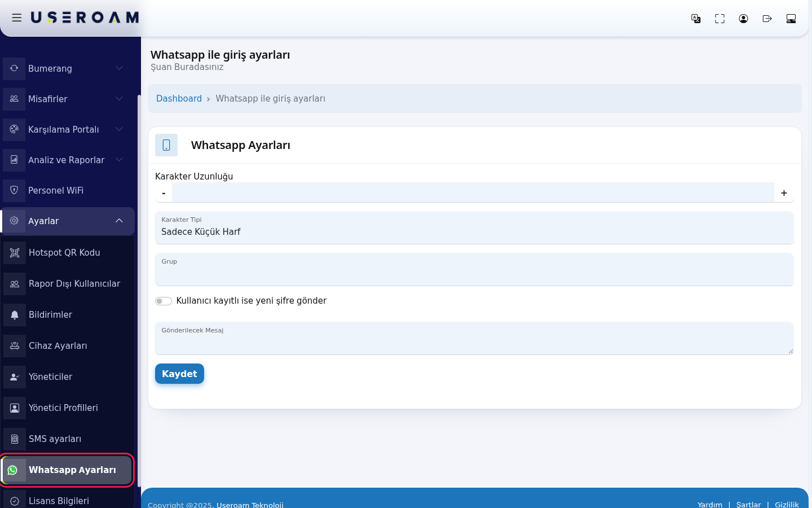Click the Kaydet button
Screen dimensions: 812x508
click(x=179, y=374)
